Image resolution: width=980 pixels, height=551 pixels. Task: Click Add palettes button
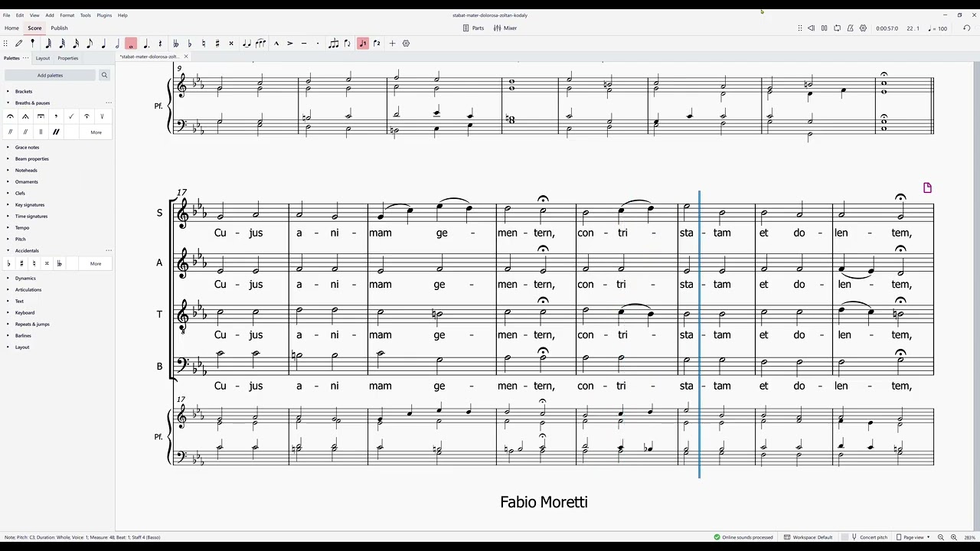(x=51, y=75)
